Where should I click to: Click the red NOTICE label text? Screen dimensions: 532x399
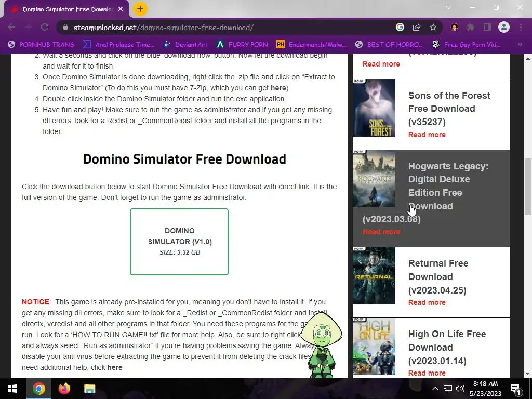coord(36,302)
